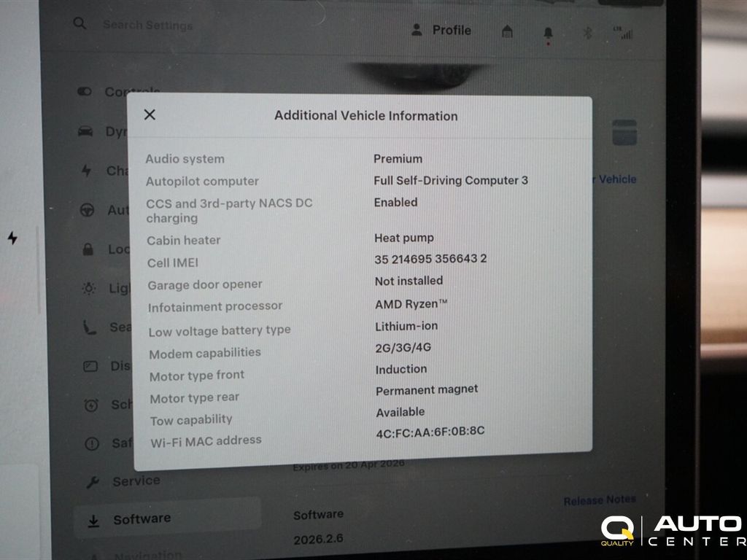The image size is (747, 560).
Task: Tap the Bluetooth icon in the top bar
Action: (587, 32)
